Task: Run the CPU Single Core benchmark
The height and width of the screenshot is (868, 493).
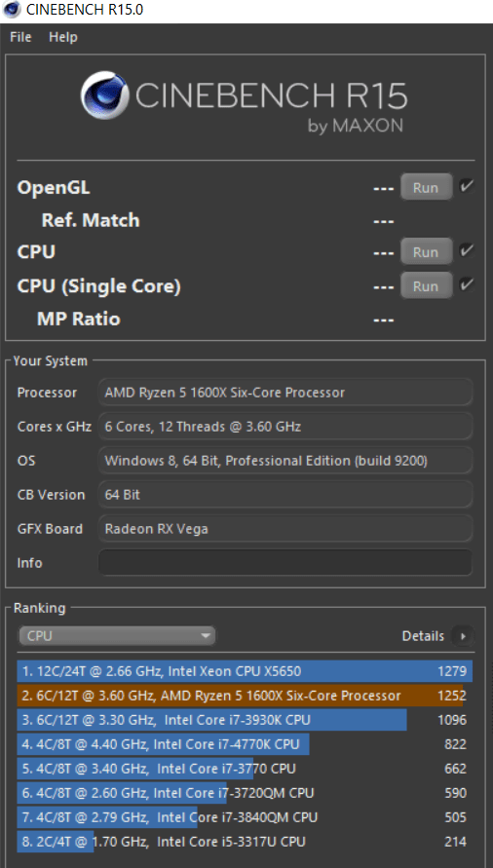Action: [426, 286]
